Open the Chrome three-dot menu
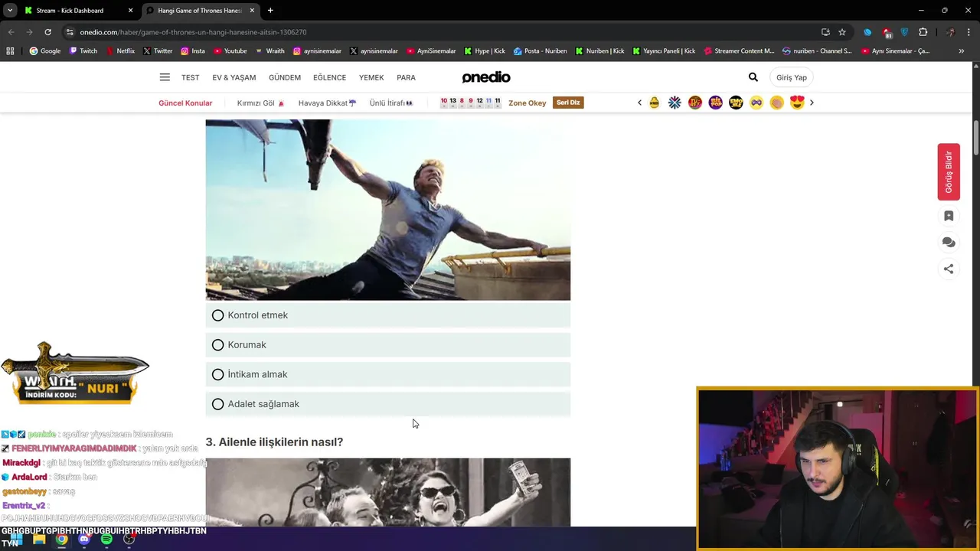980x551 pixels. click(x=969, y=32)
